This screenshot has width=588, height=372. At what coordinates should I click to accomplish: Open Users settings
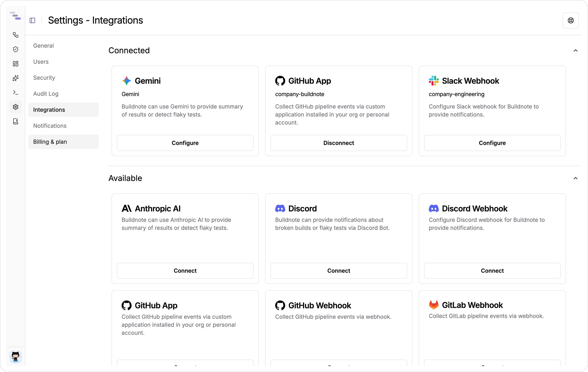(x=63, y=62)
